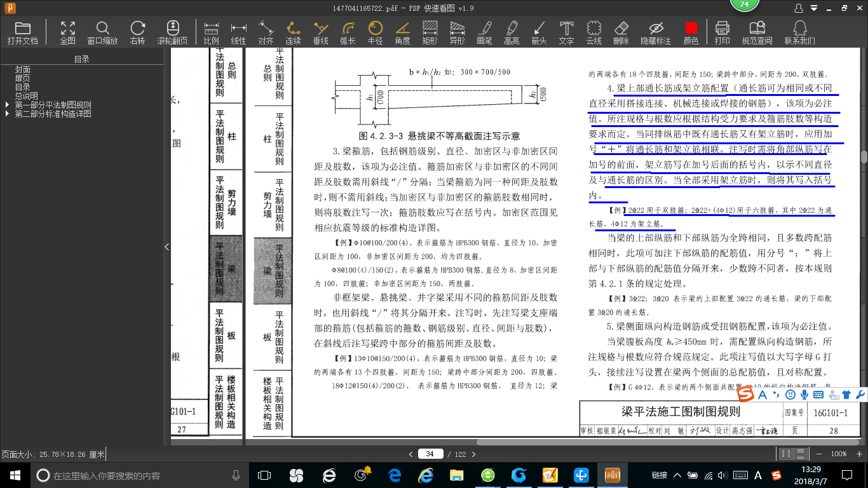The image size is (868, 488).
Task: Open Windows Start menu
Action: (14, 475)
